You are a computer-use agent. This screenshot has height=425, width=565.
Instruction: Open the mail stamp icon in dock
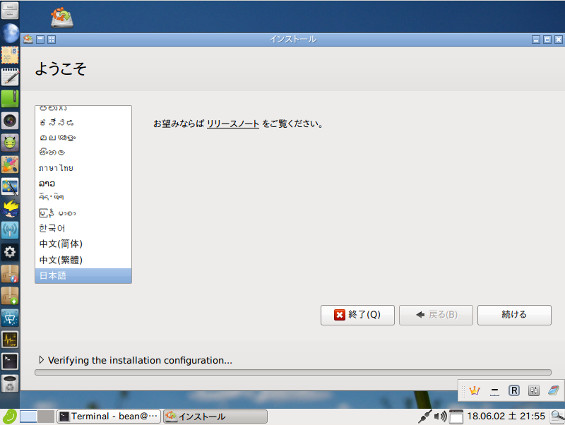coord(10,55)
